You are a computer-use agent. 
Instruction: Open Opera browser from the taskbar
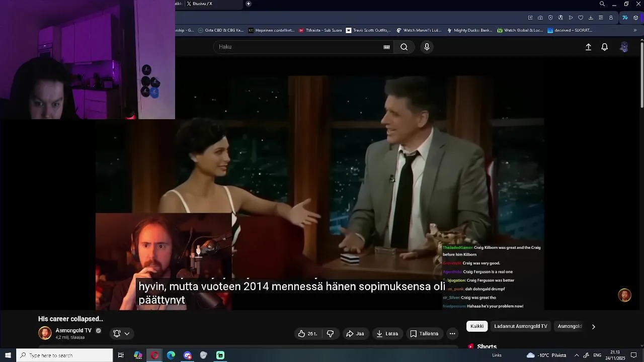coord(154,355)
